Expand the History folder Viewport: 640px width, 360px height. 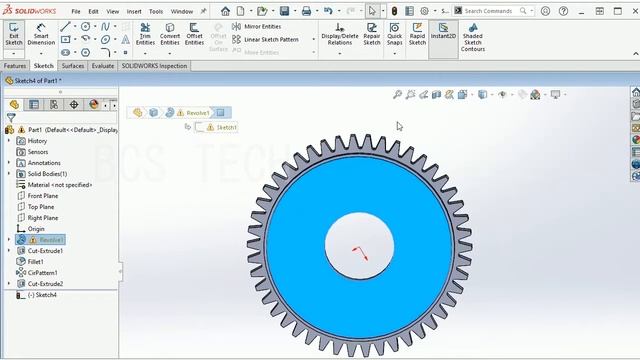point(9,140)
